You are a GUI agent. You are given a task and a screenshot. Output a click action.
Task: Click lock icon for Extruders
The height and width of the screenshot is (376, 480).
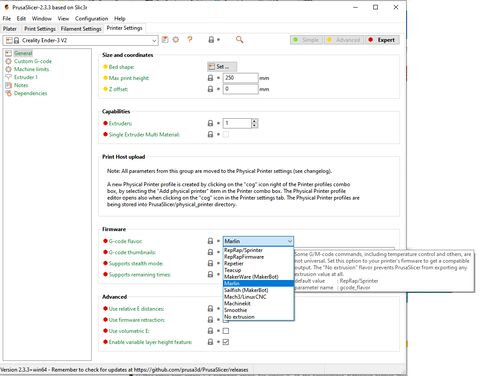210,123
